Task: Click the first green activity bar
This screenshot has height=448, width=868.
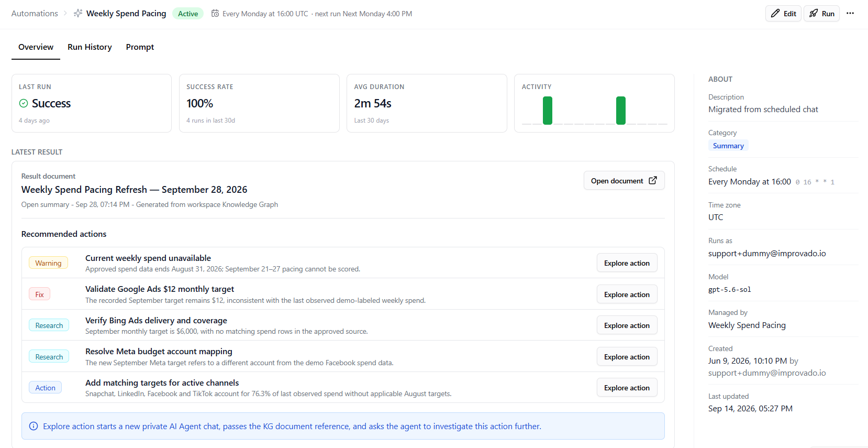Action: [x=548, y=110]
